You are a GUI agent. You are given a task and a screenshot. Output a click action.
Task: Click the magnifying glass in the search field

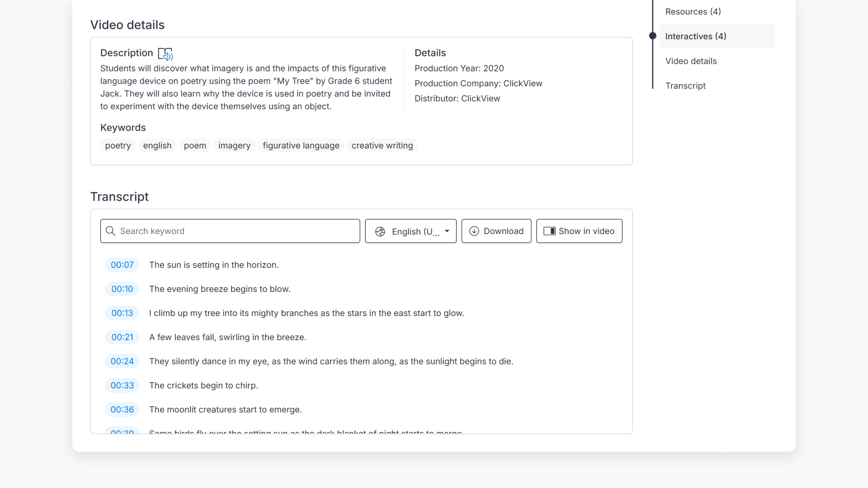click(111, 231)
